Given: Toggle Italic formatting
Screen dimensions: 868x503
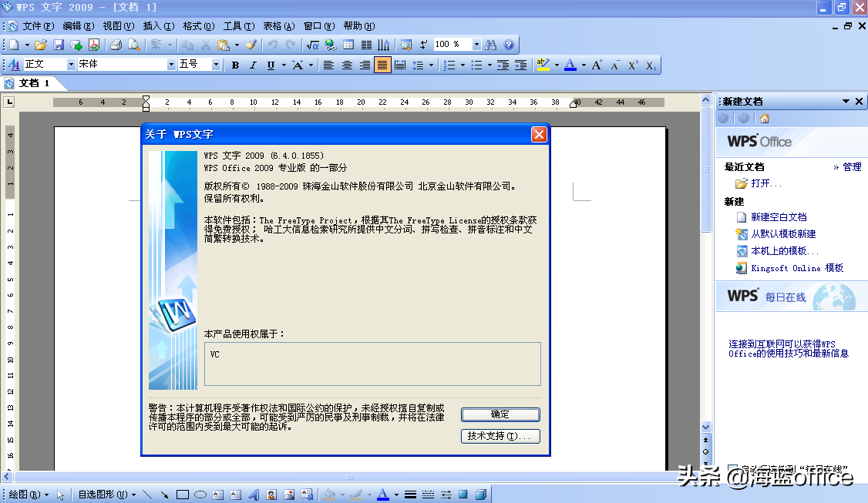Looking at the screenshot, I should pos(253,65).
